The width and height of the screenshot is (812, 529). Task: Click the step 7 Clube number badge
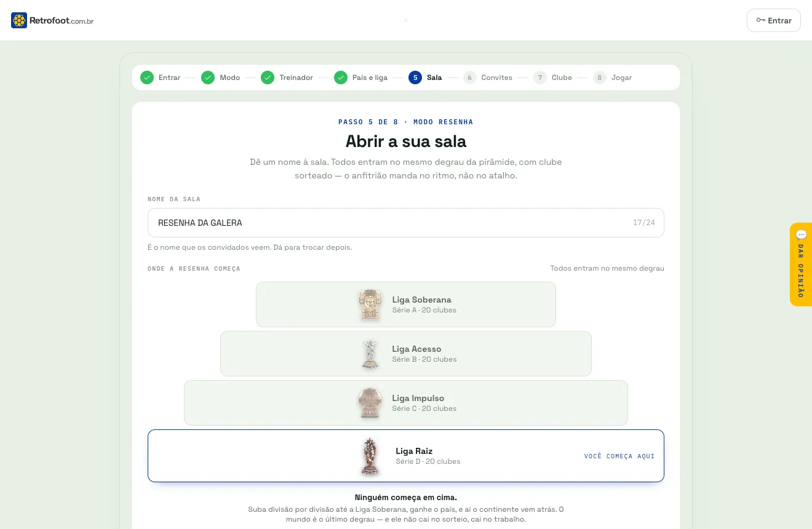540,78
